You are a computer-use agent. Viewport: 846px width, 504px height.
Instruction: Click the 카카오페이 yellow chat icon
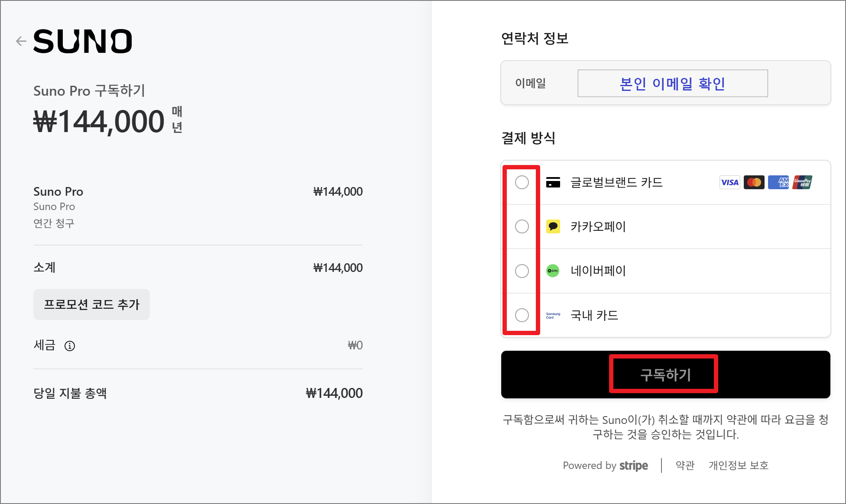click(x=553, y=226)
